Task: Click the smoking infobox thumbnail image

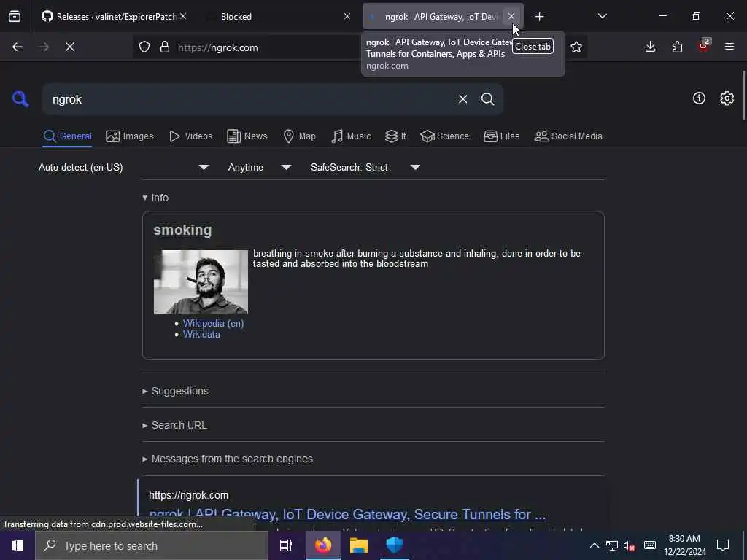Action: (x=201, y=282)
